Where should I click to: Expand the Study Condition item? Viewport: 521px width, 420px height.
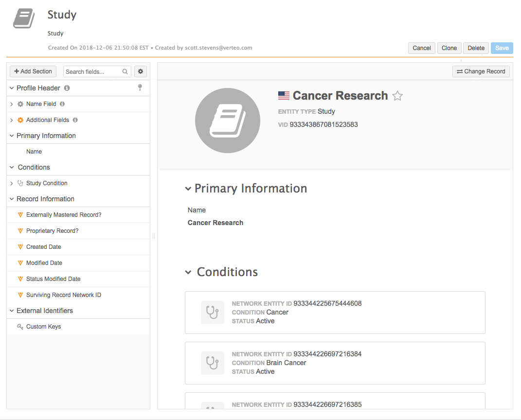(12, 183)
